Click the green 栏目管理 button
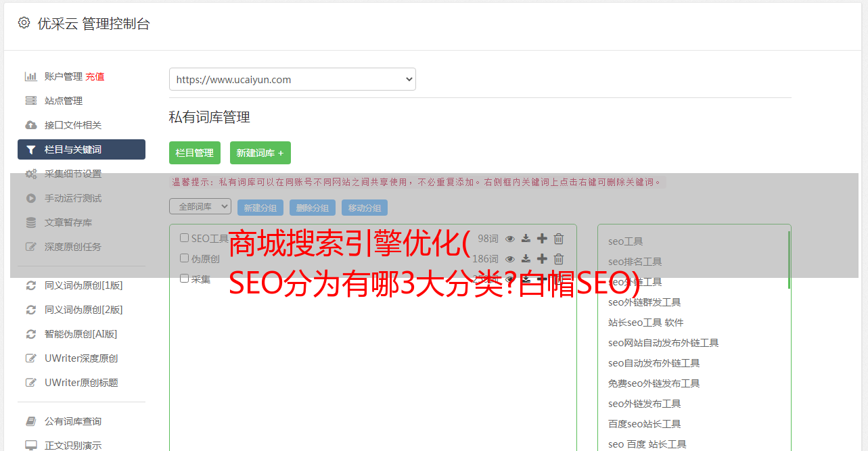Screen dimensions: 868x451 click(x=195, y=153)
